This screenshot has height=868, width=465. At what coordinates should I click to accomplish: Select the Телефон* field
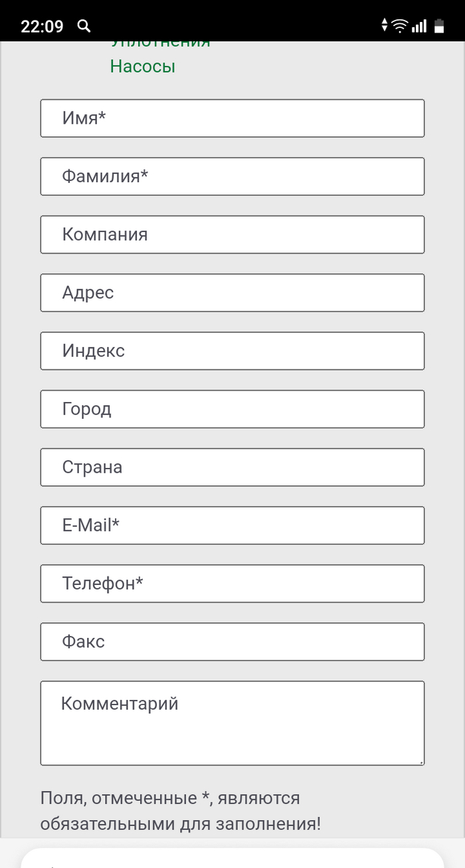click(x=232, y=584)
